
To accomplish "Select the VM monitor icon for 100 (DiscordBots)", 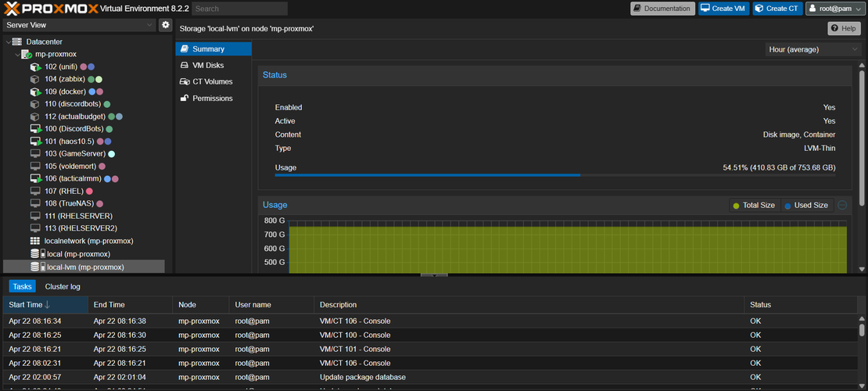I will (x=35, y=129).
